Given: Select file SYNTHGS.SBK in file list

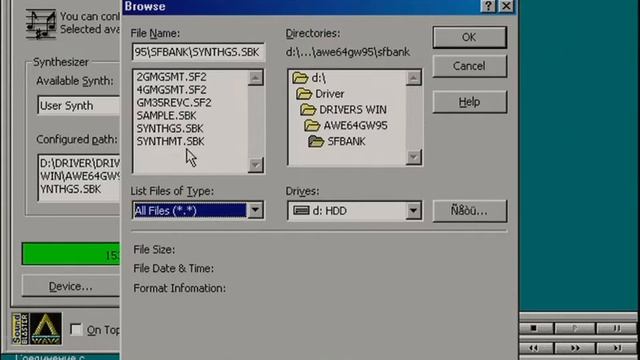Looking at the screenshot, I should tap(170, 128).
